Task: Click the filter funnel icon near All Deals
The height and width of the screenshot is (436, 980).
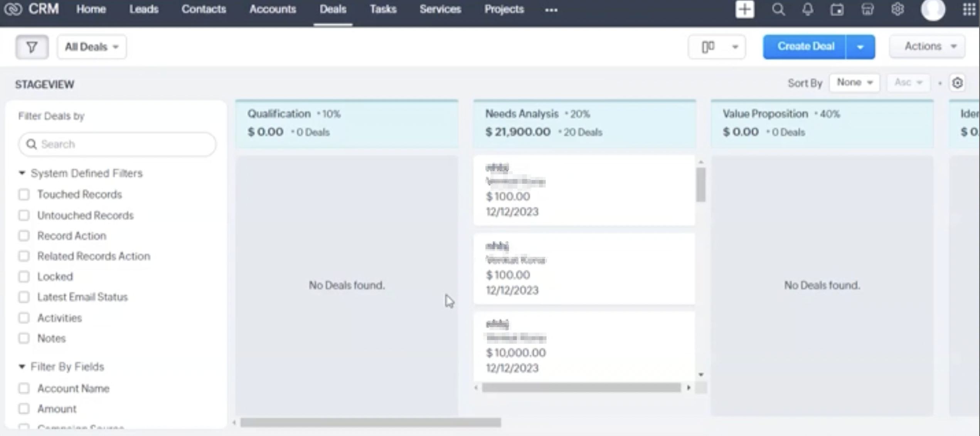Action: 32,47
